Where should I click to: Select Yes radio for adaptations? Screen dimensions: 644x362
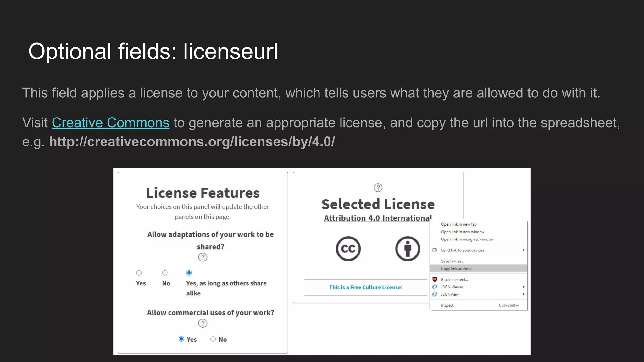(x=139, y=273)
